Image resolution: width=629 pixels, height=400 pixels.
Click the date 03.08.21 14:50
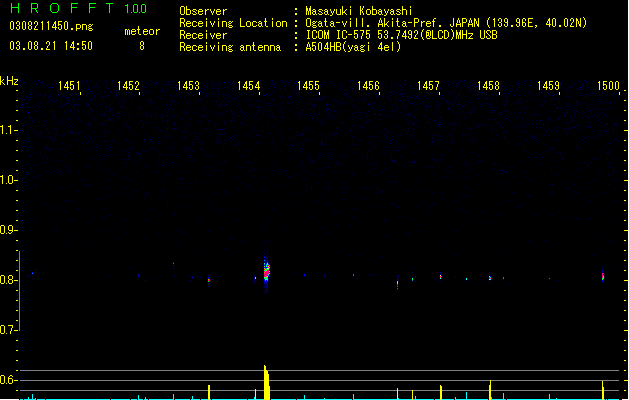click(x=51, y=46)
